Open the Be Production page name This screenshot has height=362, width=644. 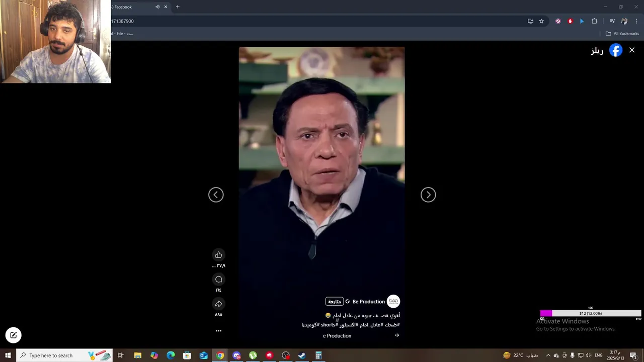click(368, 302)
